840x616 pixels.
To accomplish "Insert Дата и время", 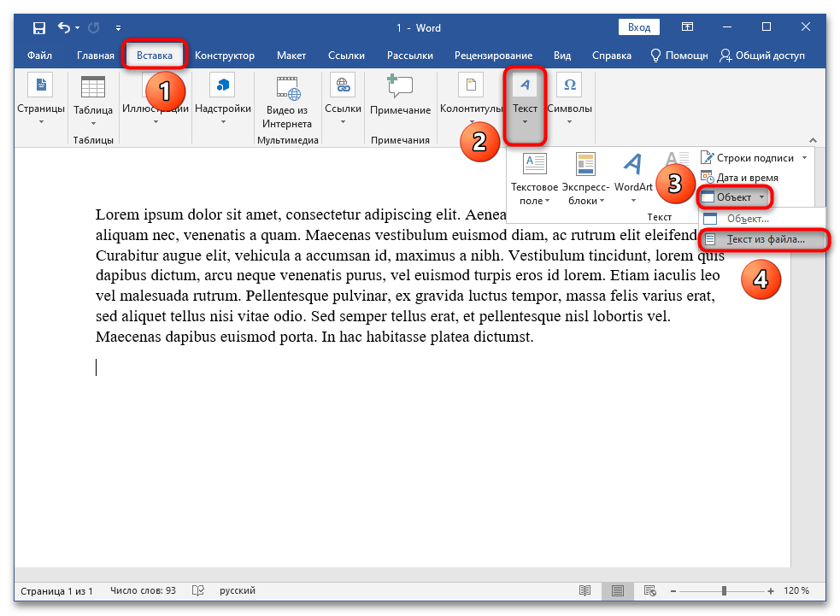I will [x=739, y=178].
